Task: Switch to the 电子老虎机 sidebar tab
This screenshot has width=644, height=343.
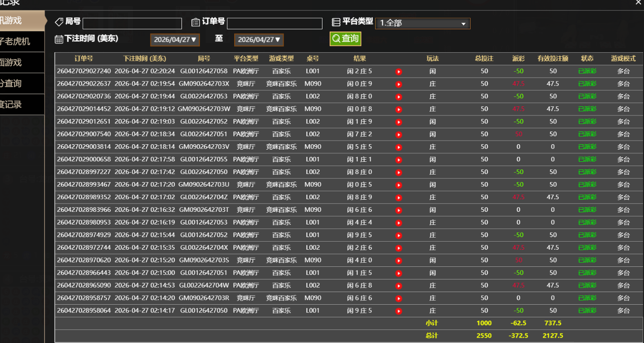Action: coord(22,41)
